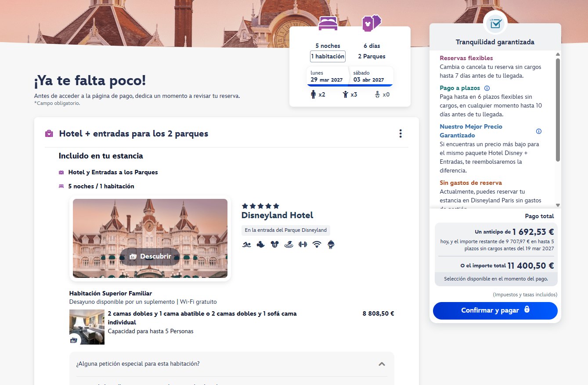The width and height of the screenshot is (588, 385).
Task: Click the Mickey-ears restaurant amenity icon
Action: click(274, 245)
